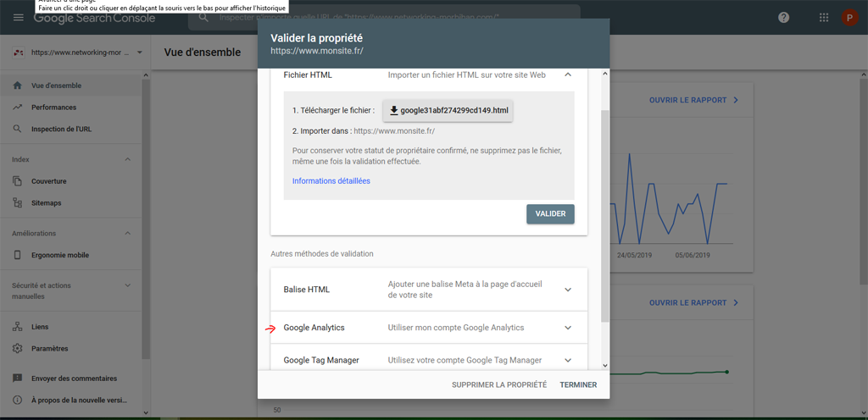Image resolution: width=868 pixels, height=420 pixels.
Task: Click the dialog scrollbar down arrow
Action: click(x=604, y=365)
